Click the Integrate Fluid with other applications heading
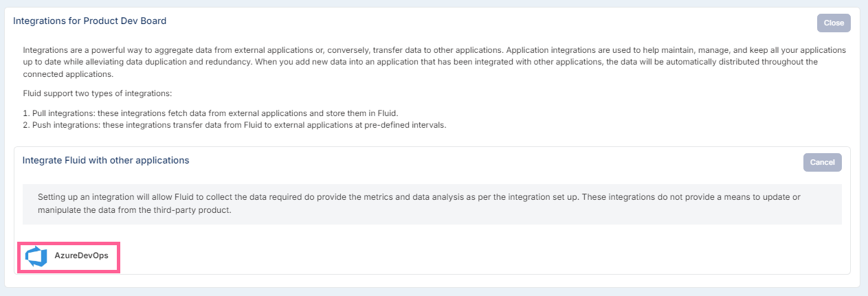This screenshot has height=296, width=868. [106, 160]
